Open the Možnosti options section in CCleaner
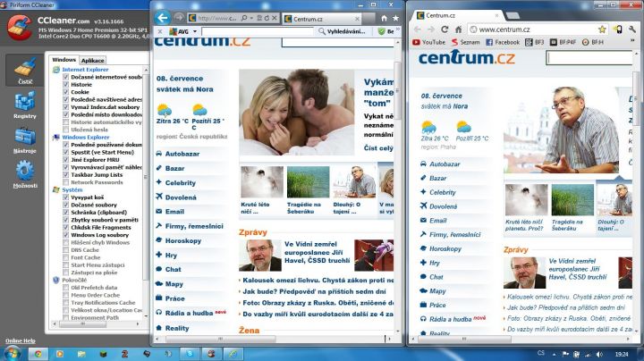 [25, 175]
